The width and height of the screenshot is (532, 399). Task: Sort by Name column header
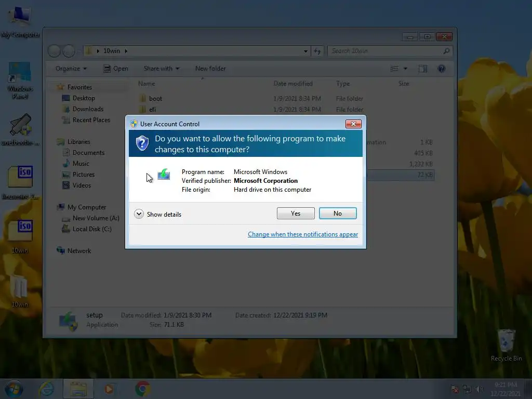pos(147,84)
